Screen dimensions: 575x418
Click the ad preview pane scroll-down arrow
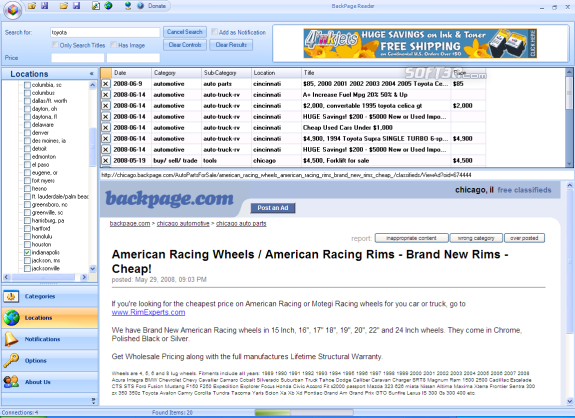[x=569, y=401]
